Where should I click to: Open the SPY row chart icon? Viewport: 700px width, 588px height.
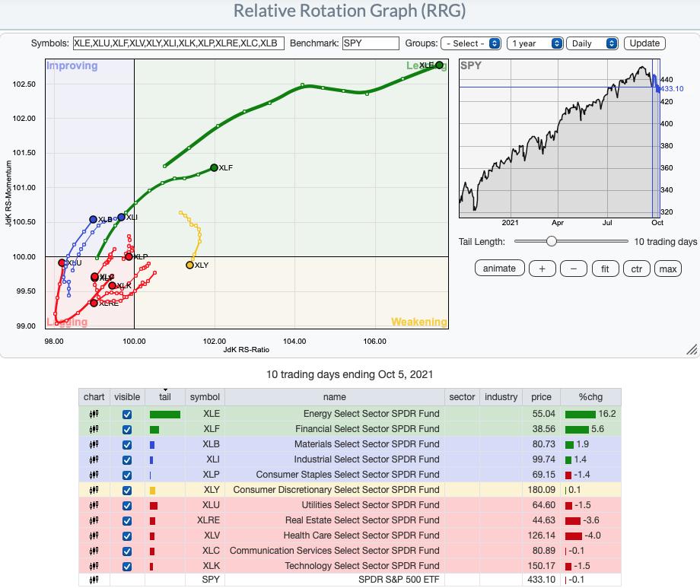[94, 580]
